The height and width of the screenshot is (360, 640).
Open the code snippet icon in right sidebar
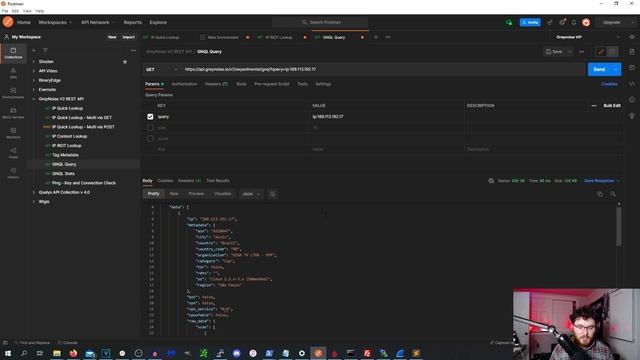632,84
